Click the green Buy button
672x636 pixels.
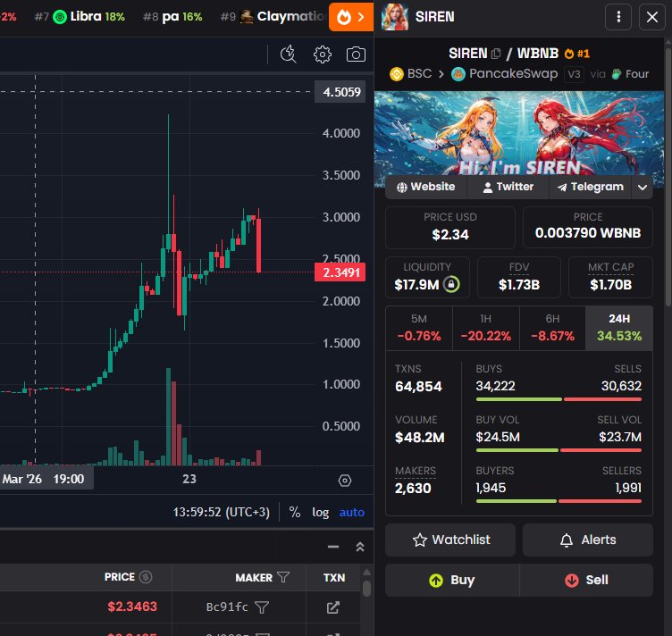tap(452, 581)
